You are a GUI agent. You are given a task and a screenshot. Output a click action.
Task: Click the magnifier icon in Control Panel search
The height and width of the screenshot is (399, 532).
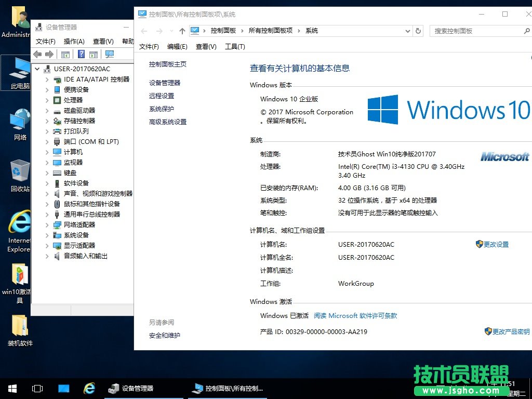(x=527, y=31)
